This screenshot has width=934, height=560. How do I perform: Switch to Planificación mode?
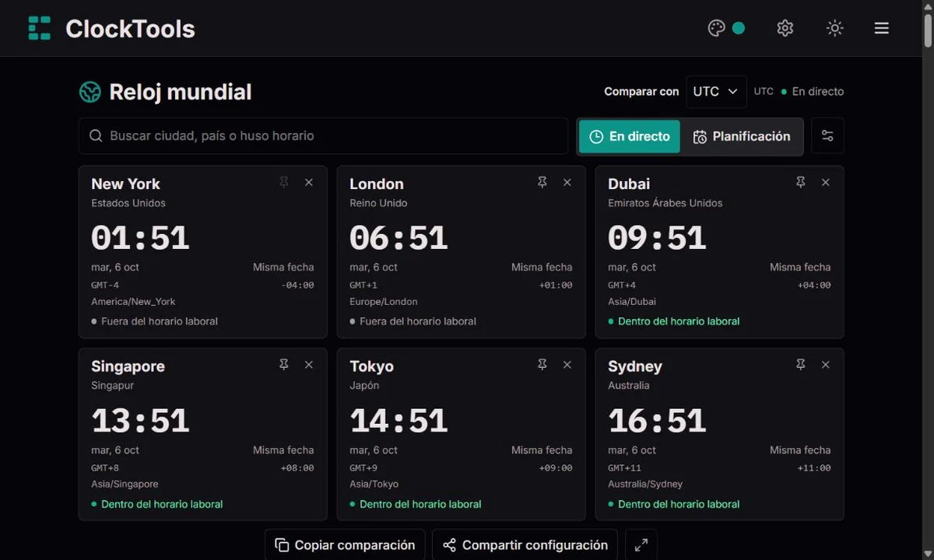[742, 137]
